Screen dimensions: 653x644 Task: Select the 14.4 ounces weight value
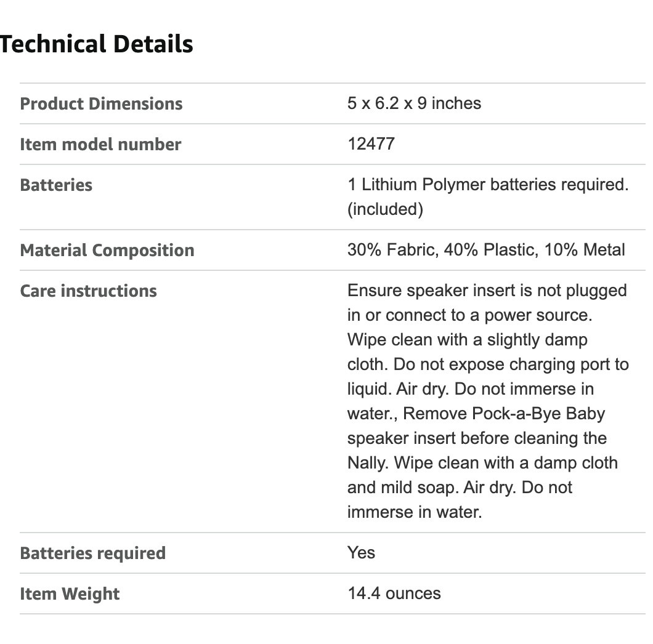pos(394,593)
